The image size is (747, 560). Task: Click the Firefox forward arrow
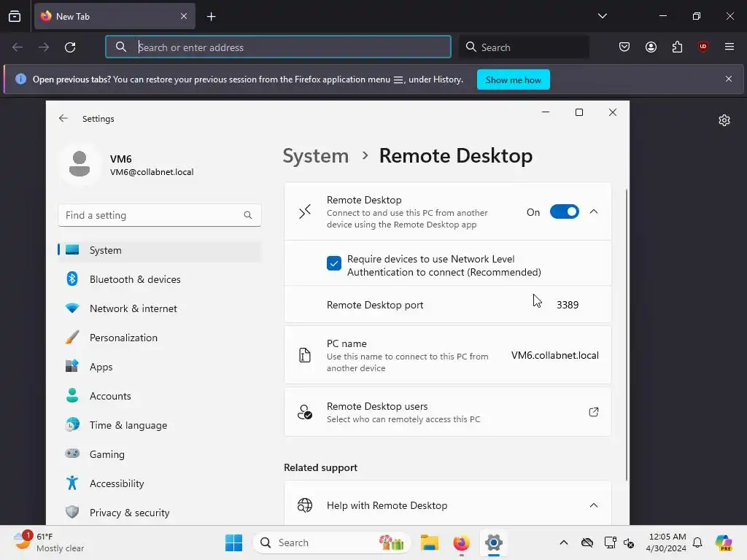[x=44, y=47]
